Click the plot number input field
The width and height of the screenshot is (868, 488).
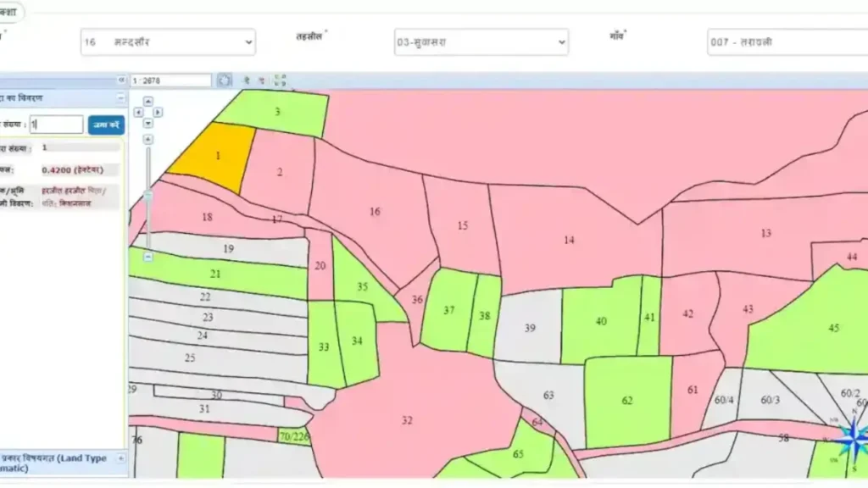point(57,125)
